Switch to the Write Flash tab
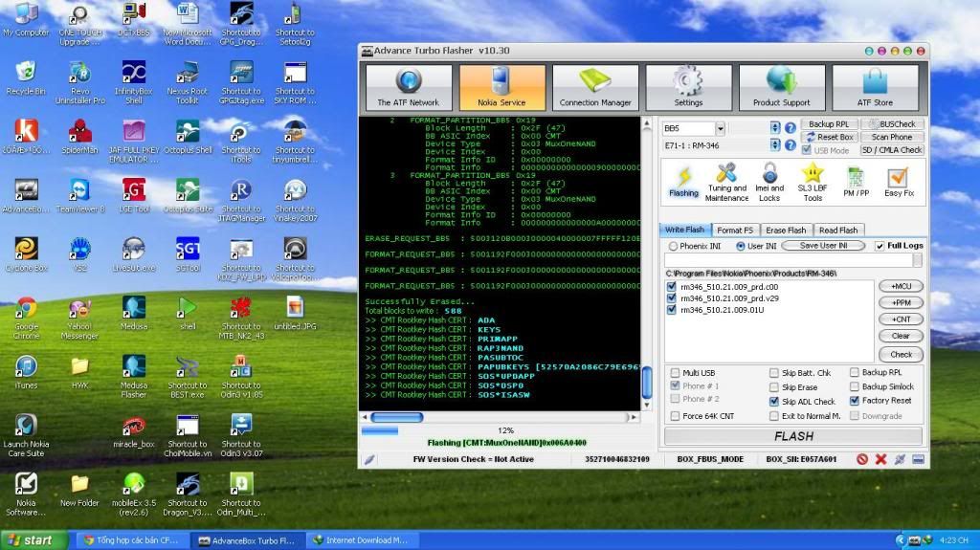 click(685, 230)
